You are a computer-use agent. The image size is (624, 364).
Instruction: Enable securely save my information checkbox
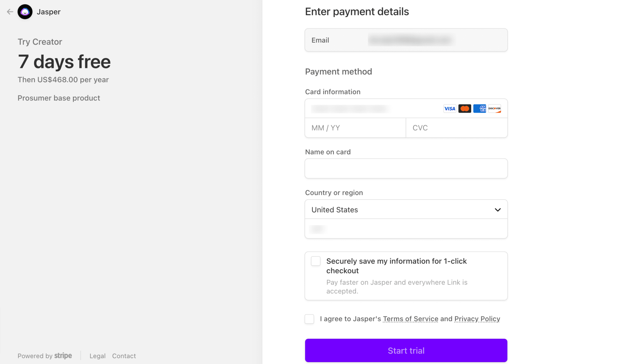click(x=316, y=261)
